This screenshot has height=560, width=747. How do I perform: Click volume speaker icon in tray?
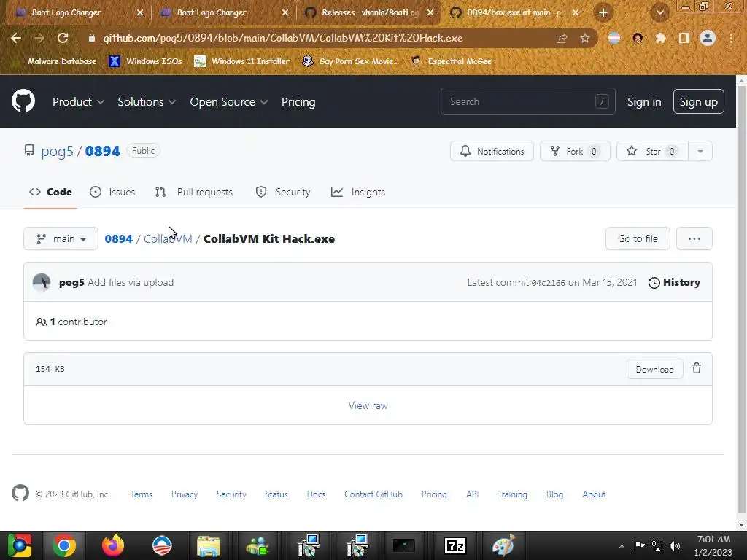coord(675,546)
